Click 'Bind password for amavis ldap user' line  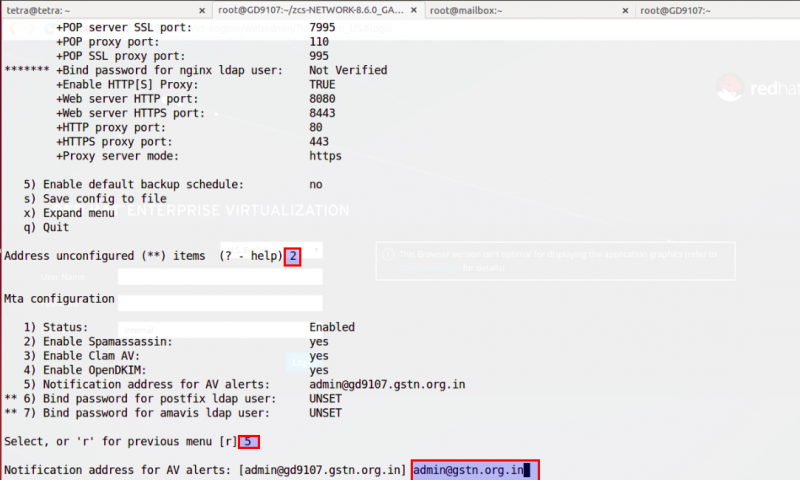pyautogui.click(x=137, y=413)
